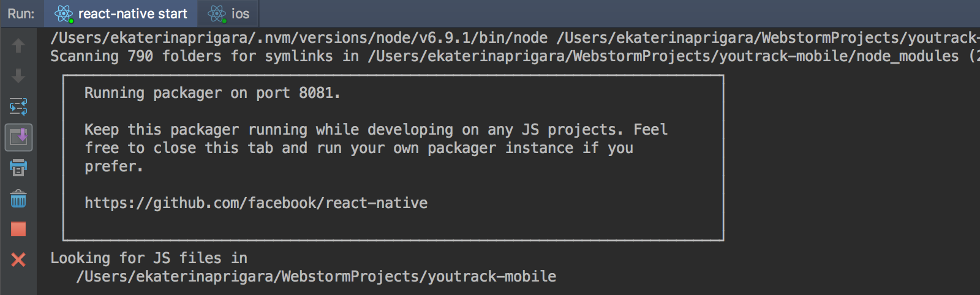
Task: Click the Running packager on port 8081 text
Action: pos(212,93)
